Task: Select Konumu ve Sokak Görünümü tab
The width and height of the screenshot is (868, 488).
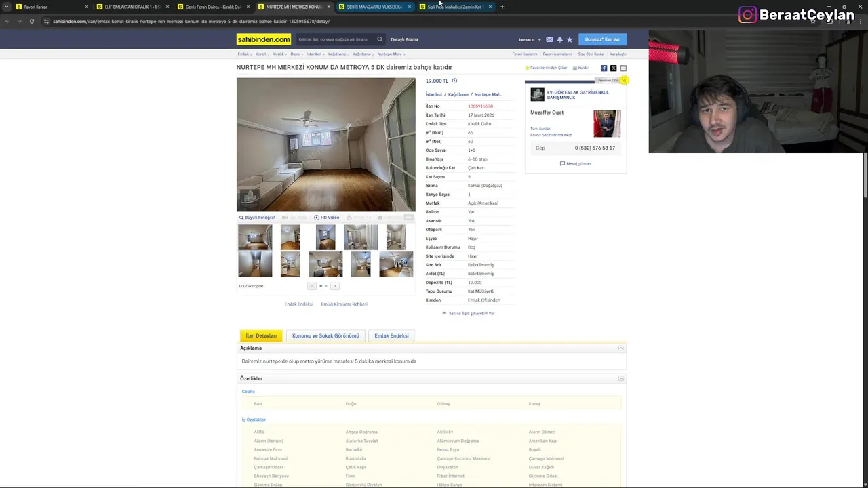Action: click(x=325, y=335)
